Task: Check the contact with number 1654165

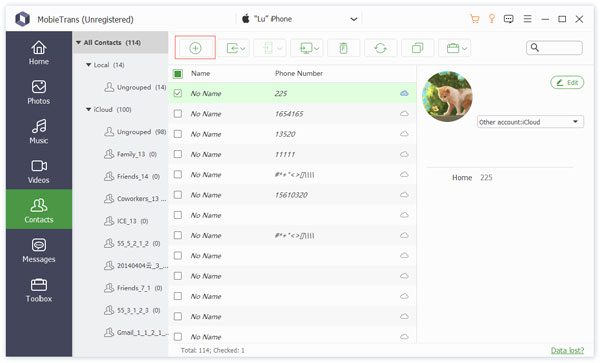Action: [178, 114]
